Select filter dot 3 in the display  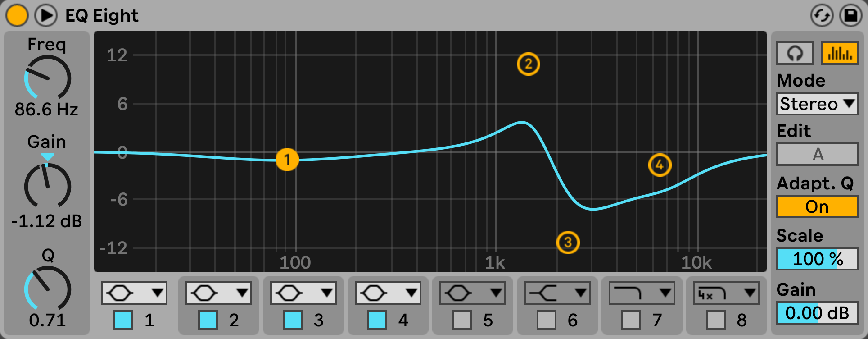[568, 243]
